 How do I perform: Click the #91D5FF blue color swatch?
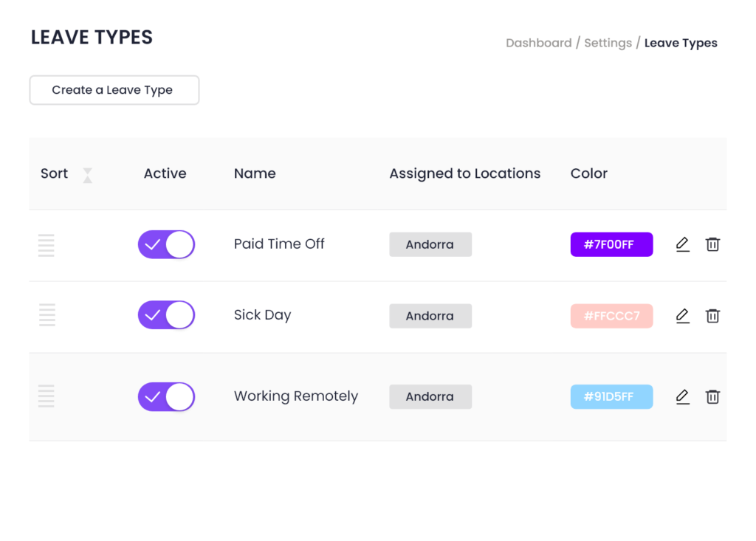(611, 396)
